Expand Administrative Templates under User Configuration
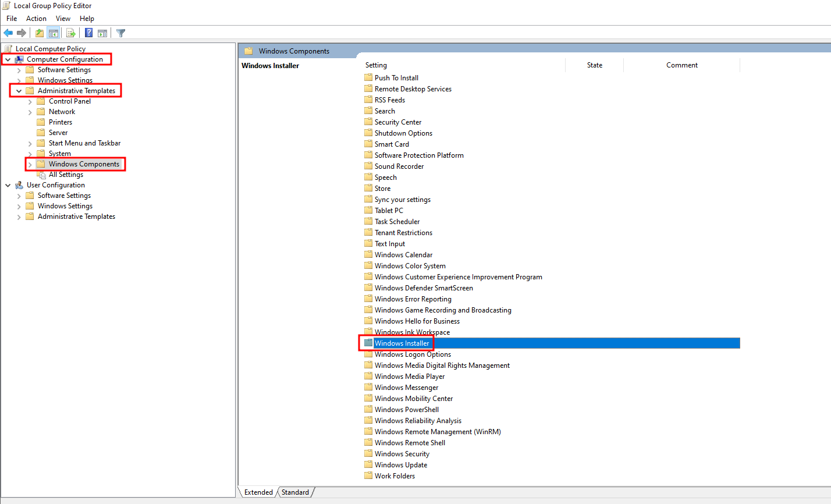 coord(19,216)
